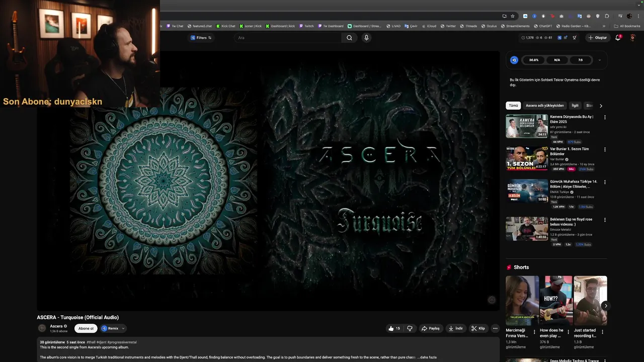
Task: Click the 7.6 stat pill
Action: 580,60
